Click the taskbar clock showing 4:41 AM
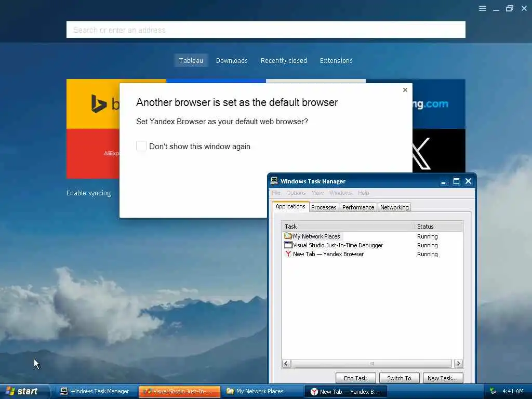The height and width of the screenshot is (399, 532). coord(513,391)
